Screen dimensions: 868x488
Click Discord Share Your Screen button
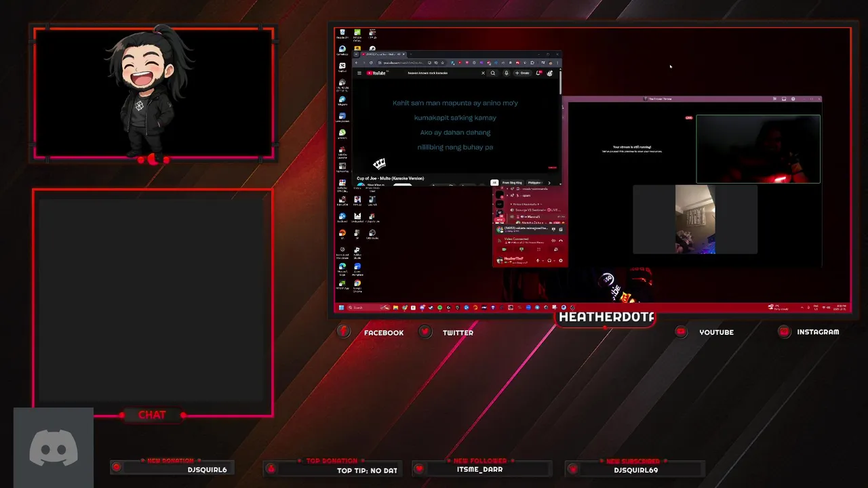pyautogui.click(x=521, y=249)
